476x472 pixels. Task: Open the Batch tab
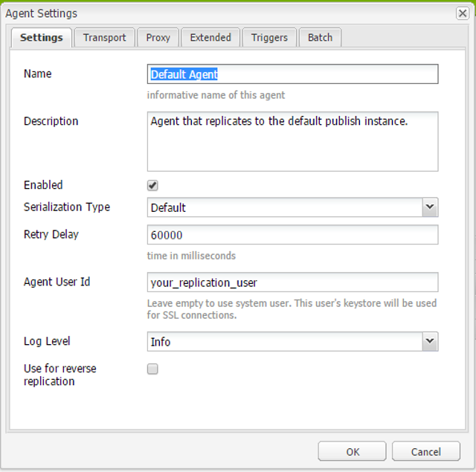[x=320, y=38]
